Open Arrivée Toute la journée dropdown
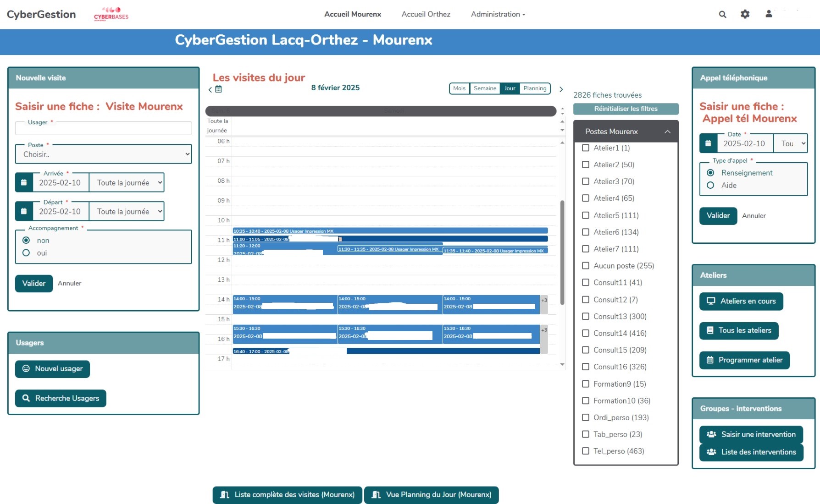 point(127,182)
